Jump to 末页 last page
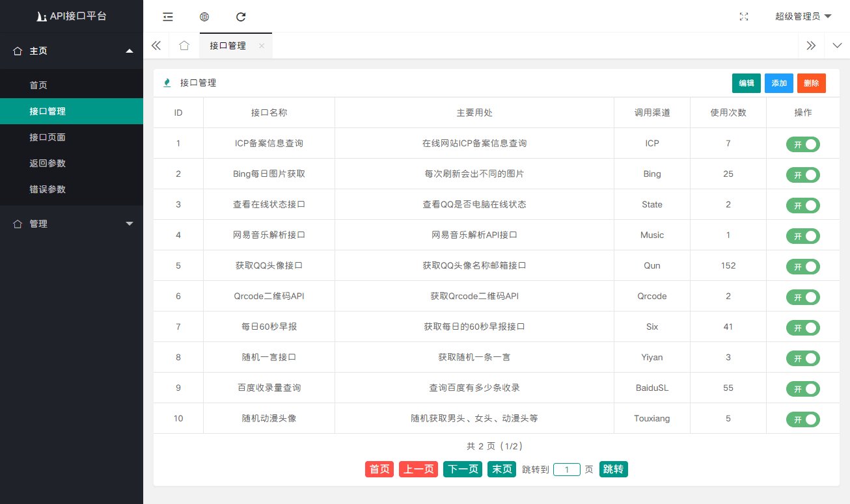 [502, 470]
